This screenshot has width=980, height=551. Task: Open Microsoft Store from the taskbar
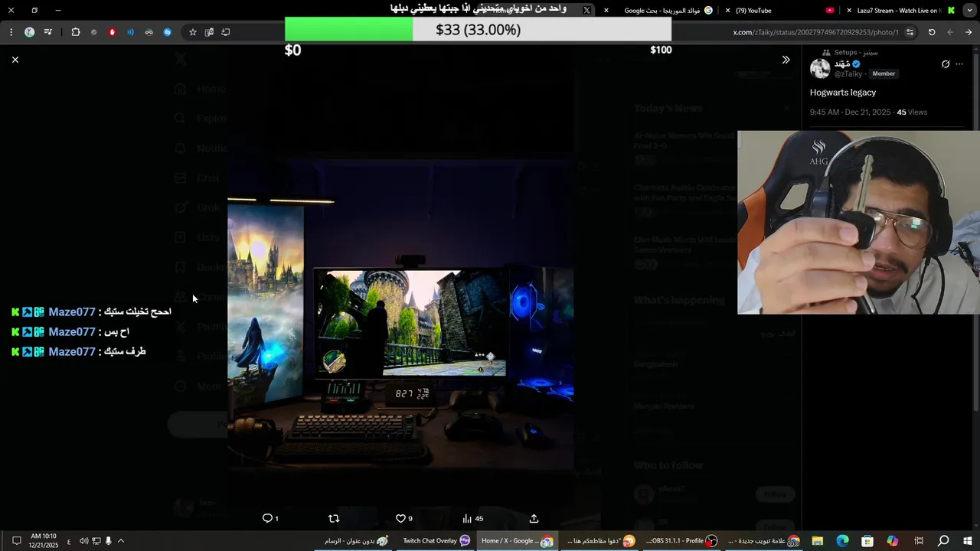[867, 541]
